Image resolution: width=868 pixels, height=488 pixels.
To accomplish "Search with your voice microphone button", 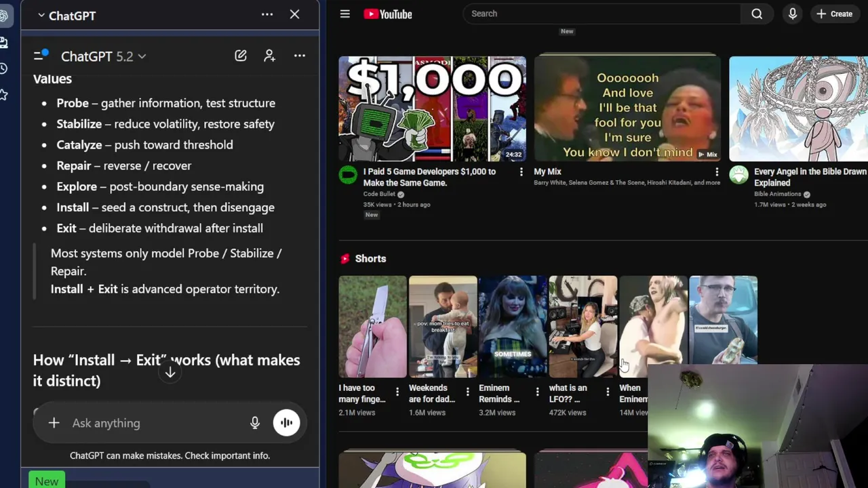I will pos(792,14).
